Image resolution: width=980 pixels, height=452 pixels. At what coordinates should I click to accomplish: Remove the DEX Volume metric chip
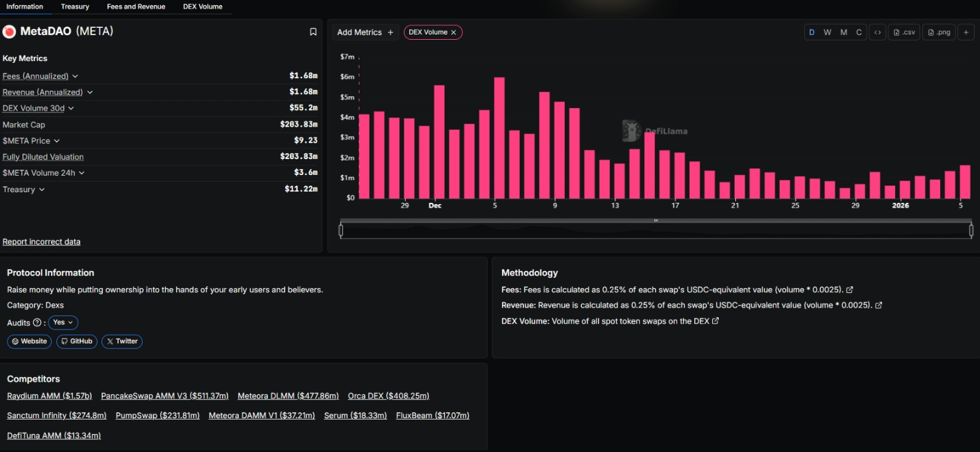(454, 32)
